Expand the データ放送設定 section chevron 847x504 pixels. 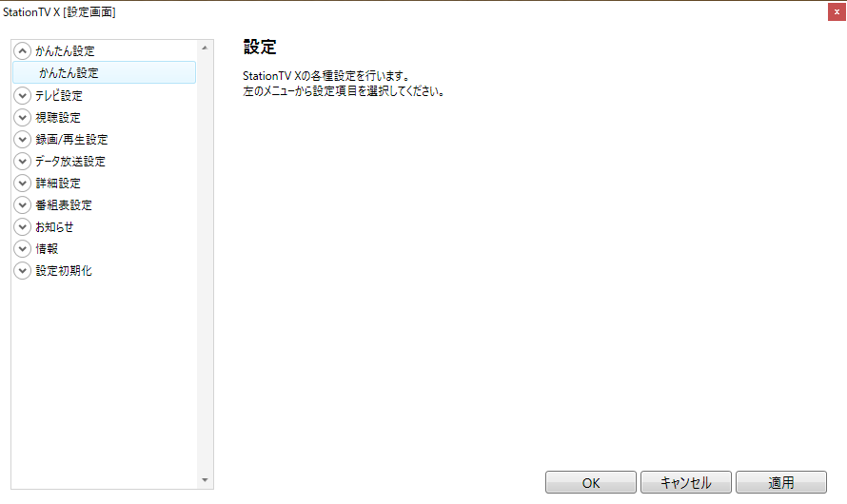pyautogui.click(x=22, y=161)
